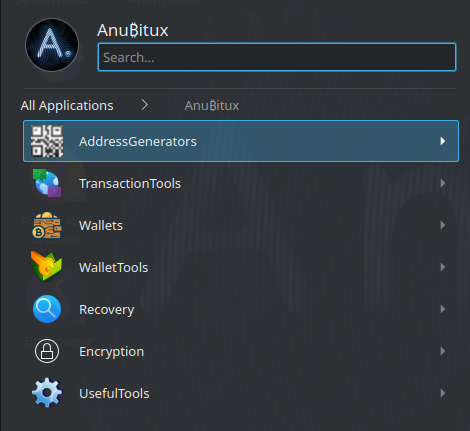470x431 pixels.
Task: Go back to All Applications breadcrumb
Action: click(x=67, y=106)
